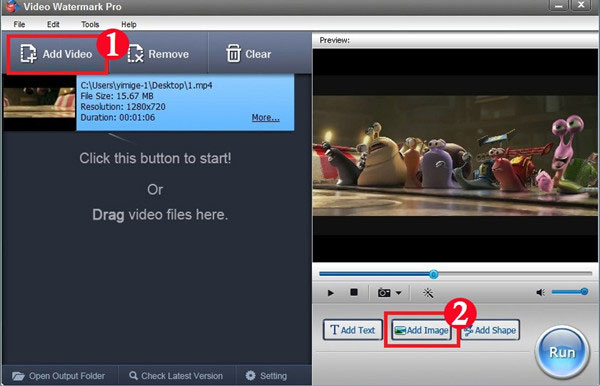Close the Video Watermark Pro window
This screenshot has width=600, height=386.
tap(581, 5)
